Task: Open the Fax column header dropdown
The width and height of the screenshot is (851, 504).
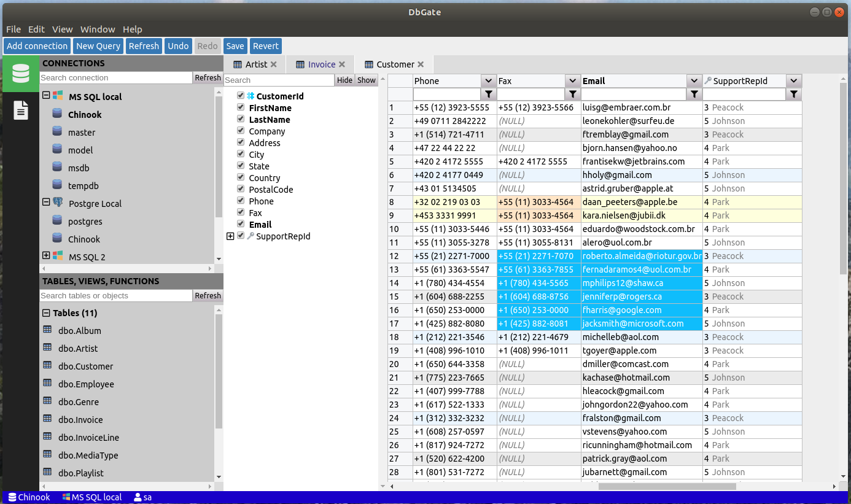Action: coord(572,81)
